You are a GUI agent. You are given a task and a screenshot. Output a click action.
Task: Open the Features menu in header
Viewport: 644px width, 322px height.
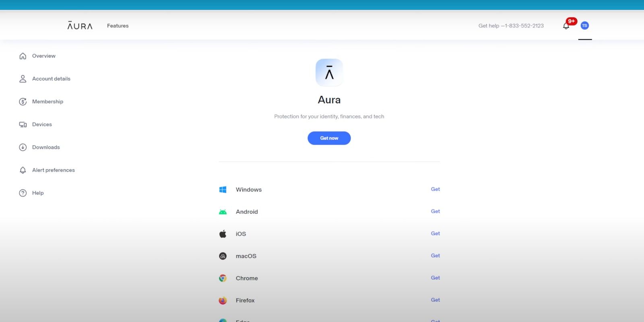coord(118,26)
